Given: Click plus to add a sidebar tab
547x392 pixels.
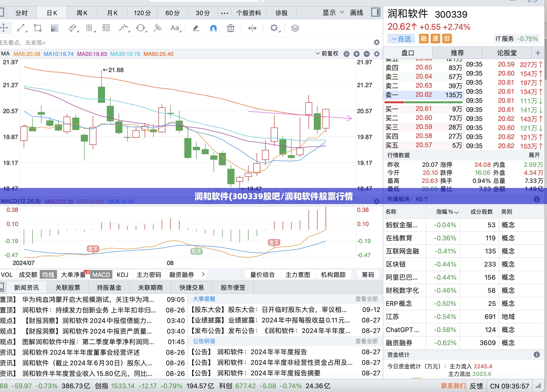Looking at the screenshot, I should point(538,53).
